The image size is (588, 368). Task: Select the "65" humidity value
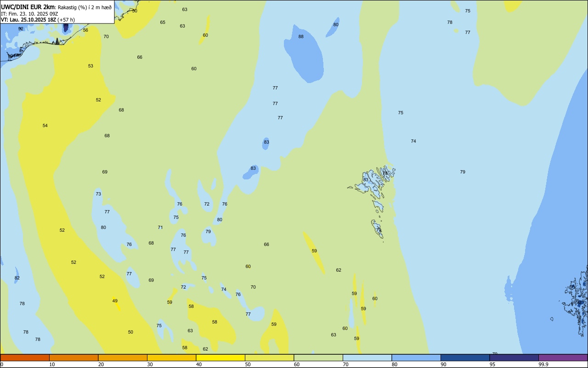[163, 22]
